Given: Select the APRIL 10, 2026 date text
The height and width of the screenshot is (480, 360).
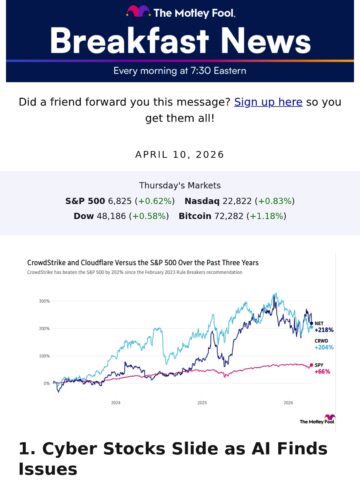Looking at the screenshot, I should 180,155.
